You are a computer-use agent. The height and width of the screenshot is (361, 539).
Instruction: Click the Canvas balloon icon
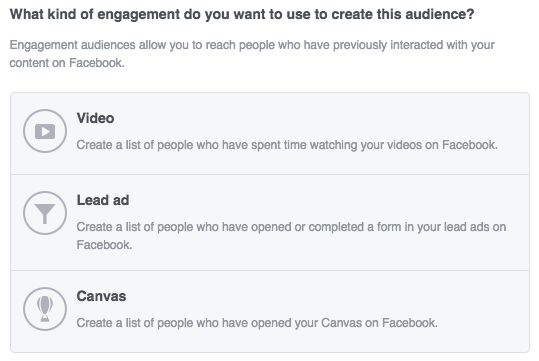(45, 309)
